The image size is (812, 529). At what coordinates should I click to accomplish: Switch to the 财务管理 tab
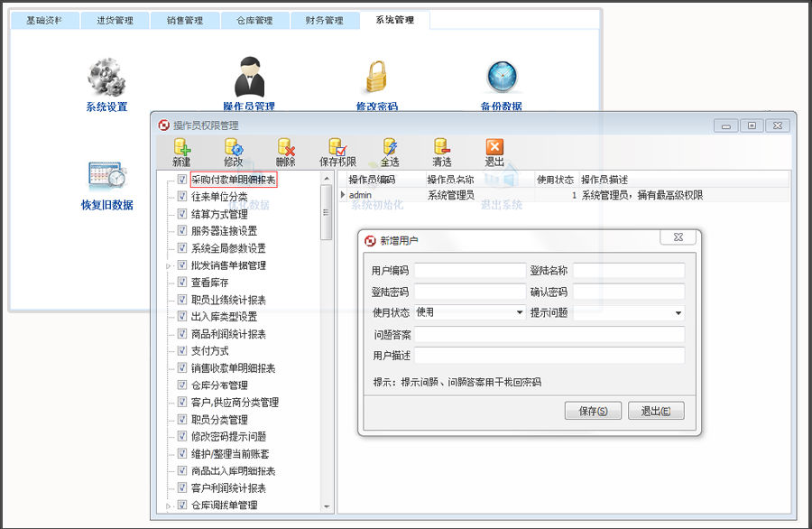[x=324, y=20]
